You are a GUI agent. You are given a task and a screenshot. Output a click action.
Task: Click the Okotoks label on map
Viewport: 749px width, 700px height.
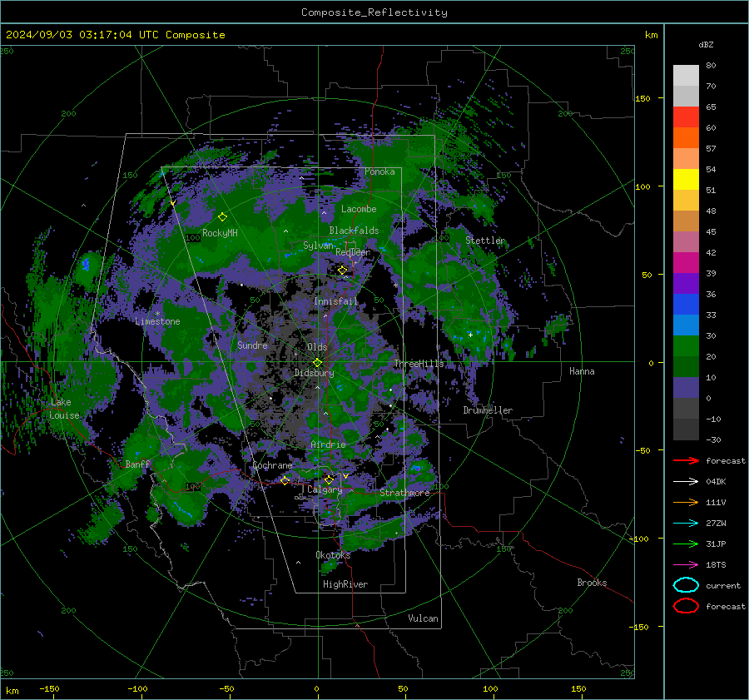pyautogui.click(x=333, y=554)
